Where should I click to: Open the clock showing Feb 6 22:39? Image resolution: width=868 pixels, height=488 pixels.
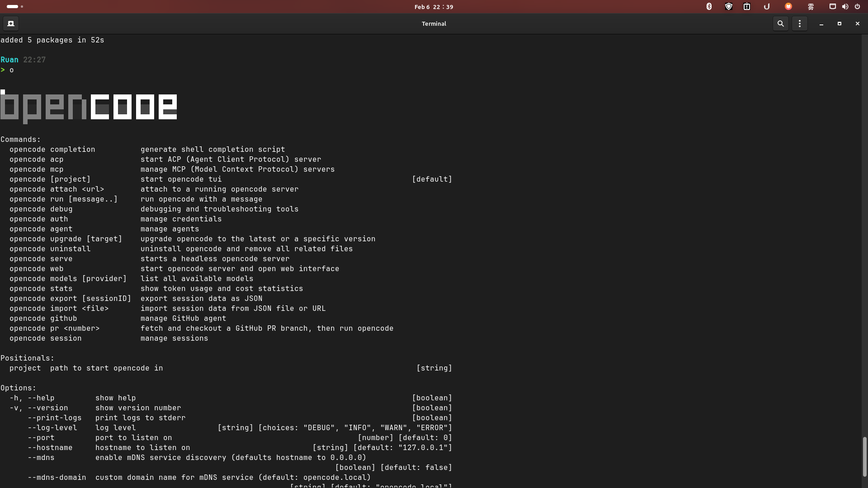coord(434,7)
